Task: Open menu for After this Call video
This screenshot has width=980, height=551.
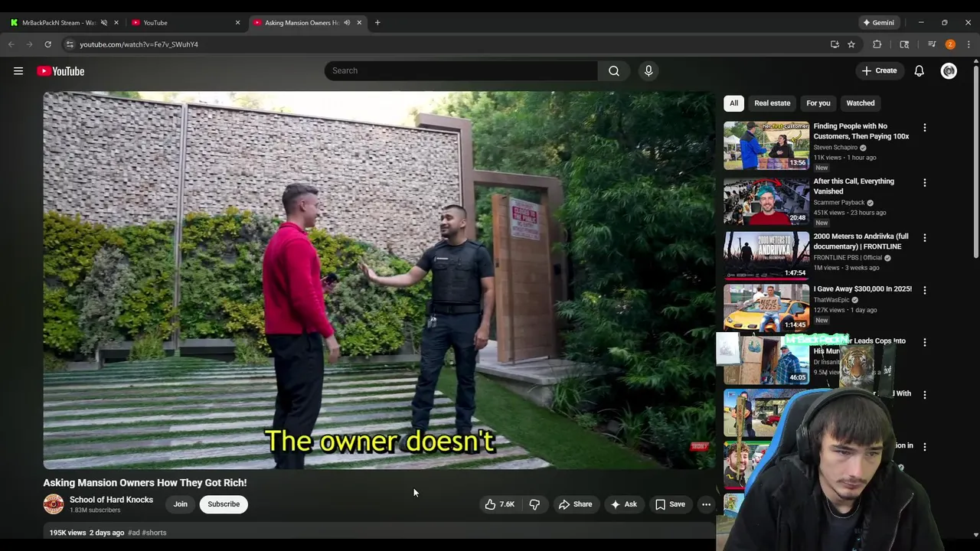Action: tap(924, 183)
